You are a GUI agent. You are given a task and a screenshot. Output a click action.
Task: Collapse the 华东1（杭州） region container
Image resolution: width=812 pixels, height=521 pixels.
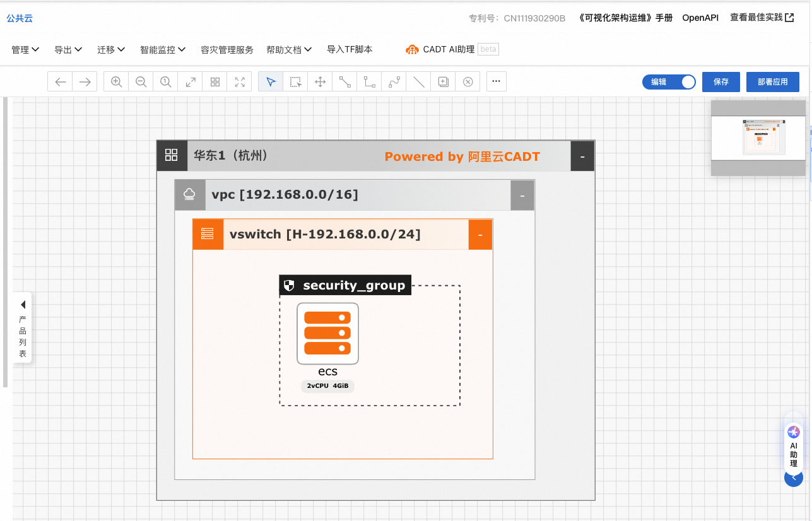(582, 156)
